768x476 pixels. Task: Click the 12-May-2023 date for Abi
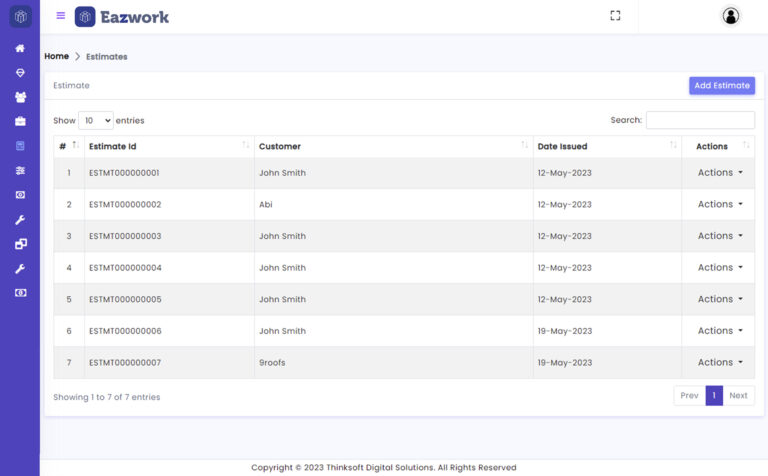[x=564, y=204]
